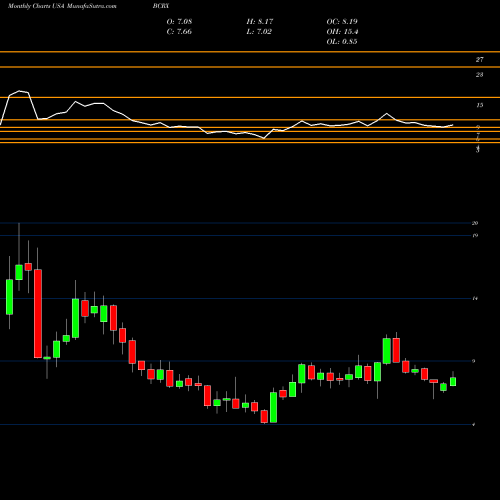Click the BCRX ticker symbol label

point(161,6)
